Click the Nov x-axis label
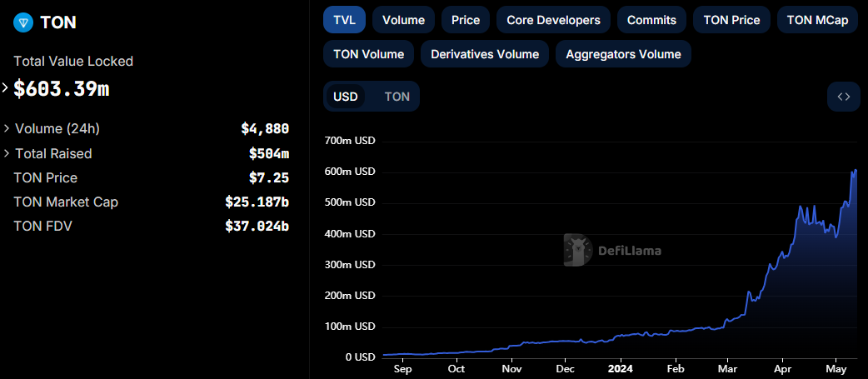 point(512,369)
